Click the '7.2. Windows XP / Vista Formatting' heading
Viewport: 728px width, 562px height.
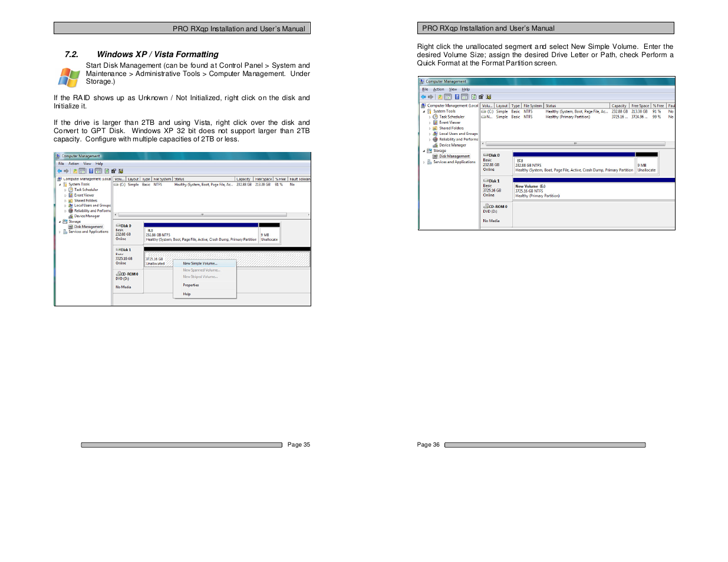click(x=141, y=54)
